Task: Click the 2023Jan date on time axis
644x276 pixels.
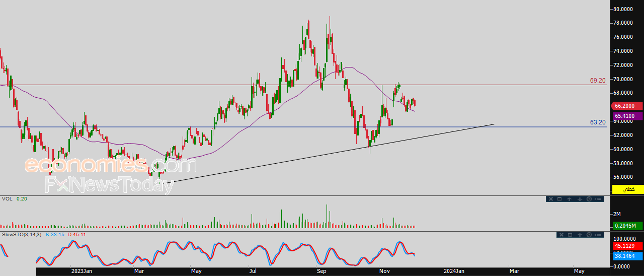Action: point(82,271)
